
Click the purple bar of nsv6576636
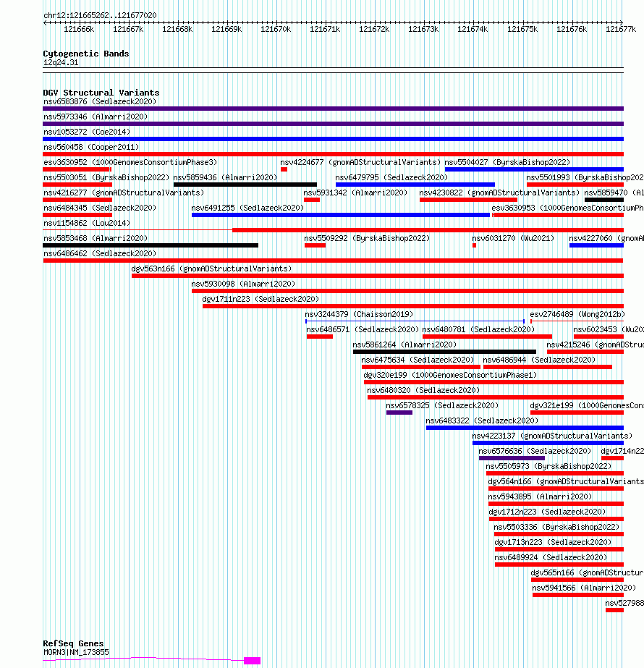pos(512,458)
